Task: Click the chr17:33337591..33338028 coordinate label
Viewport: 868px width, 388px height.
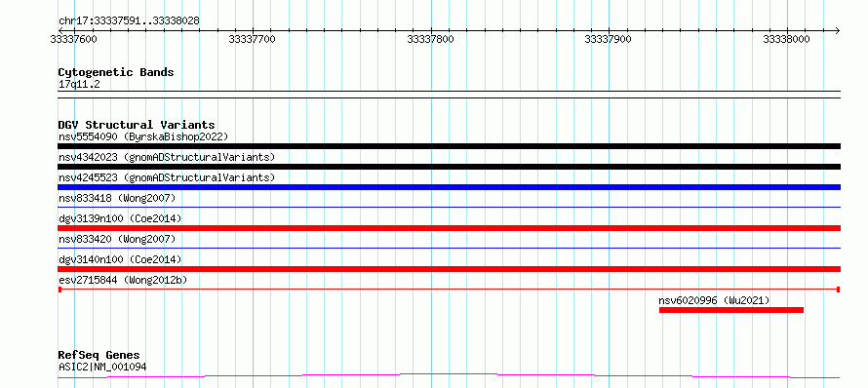Action: pos(129,21)
